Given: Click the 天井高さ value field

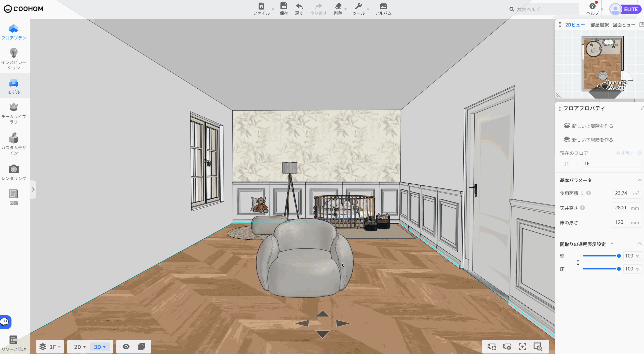Looking at the screenshot, I should tap(627, 208).
